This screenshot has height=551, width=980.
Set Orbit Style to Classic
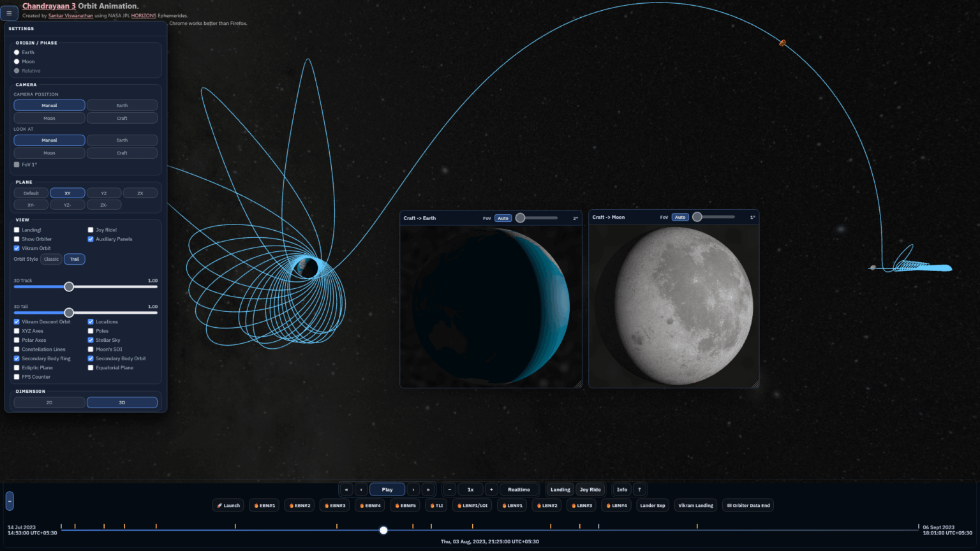coord(51,259)
